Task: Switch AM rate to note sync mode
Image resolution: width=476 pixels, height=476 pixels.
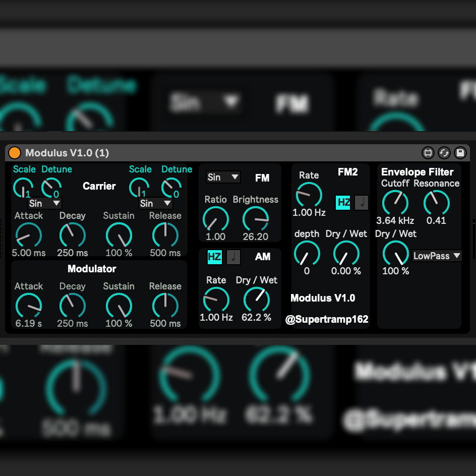Action: pyautogui.click(x=233, y=257)
